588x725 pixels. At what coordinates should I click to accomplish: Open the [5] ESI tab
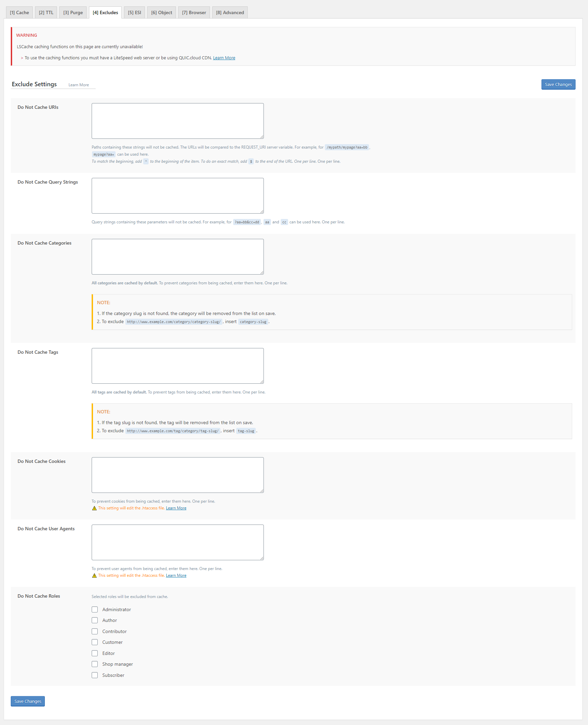[134, 12]
